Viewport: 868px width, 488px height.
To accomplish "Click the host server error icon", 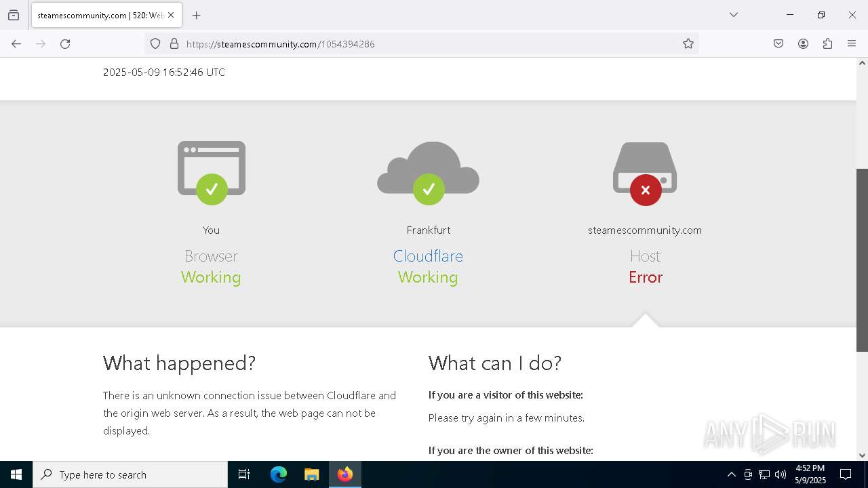I will point(645,174).
